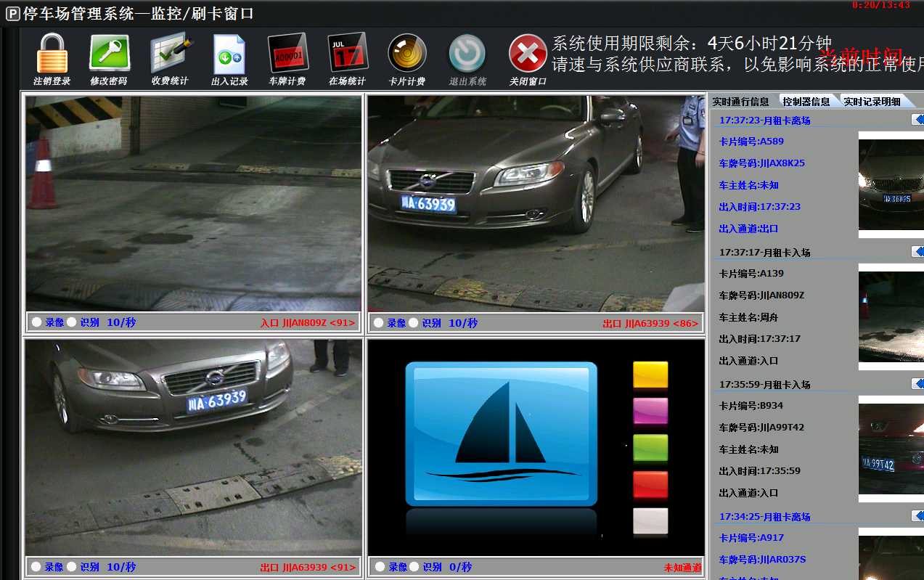
Task: Enable 录像 recording on the entrance camera
Action: coord(35,322)
